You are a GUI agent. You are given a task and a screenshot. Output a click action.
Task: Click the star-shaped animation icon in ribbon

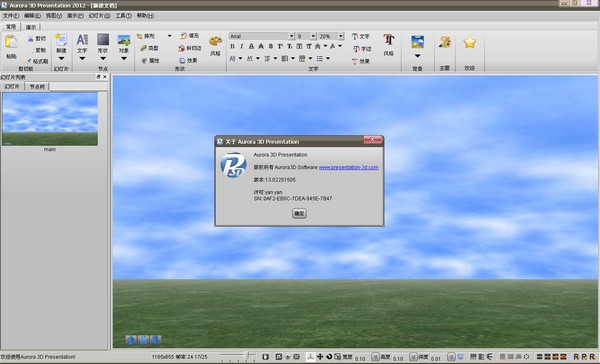(470, 42)
